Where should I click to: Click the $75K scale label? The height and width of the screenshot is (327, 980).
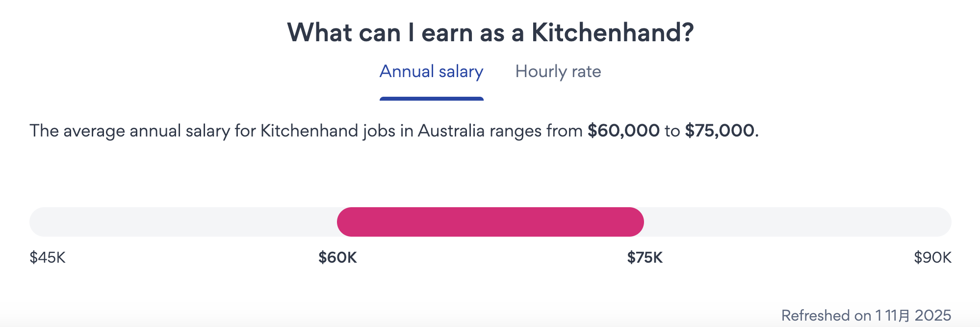click(645, 257)
